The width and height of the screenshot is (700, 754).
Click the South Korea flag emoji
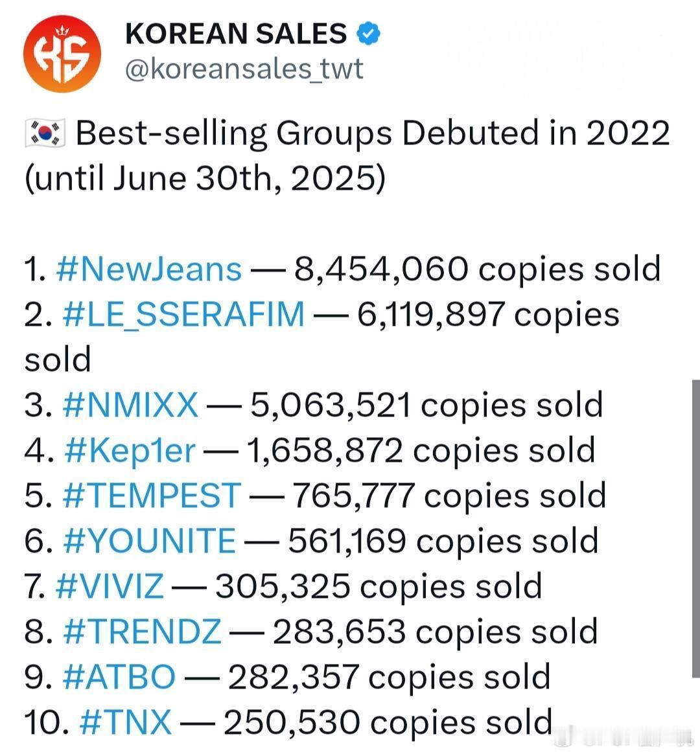pos(45,133)
